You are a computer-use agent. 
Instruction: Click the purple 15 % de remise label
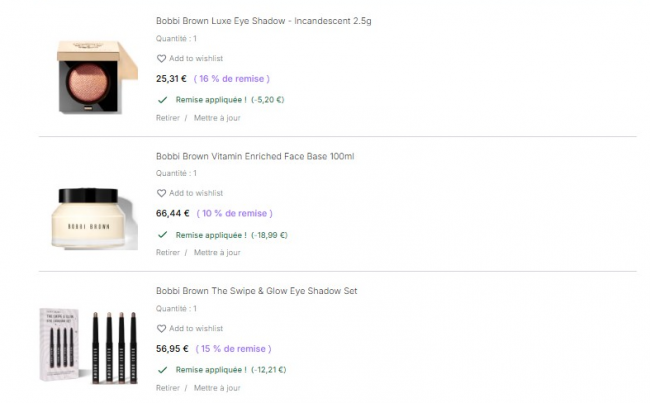pos(232,349)
